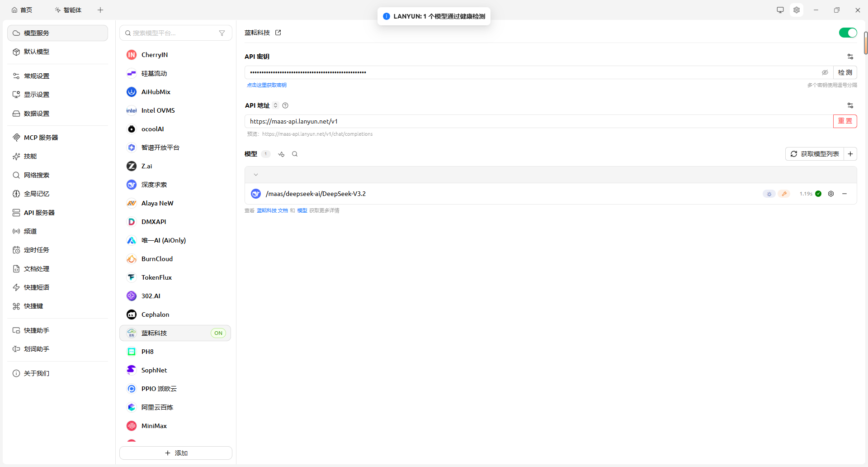Screen dimensions: 868x467
Task: Open 网络搜索 settings
Action: point(57,175)
